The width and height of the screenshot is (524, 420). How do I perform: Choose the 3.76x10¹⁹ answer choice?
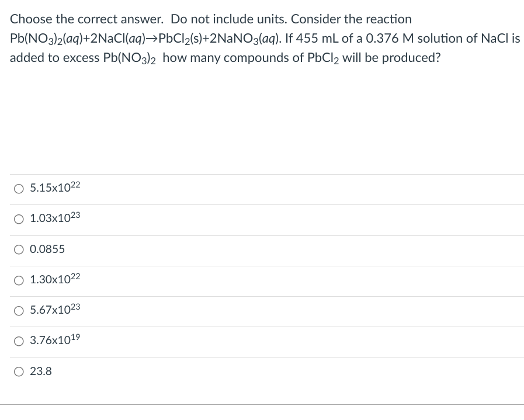click(x=19, y=341)
